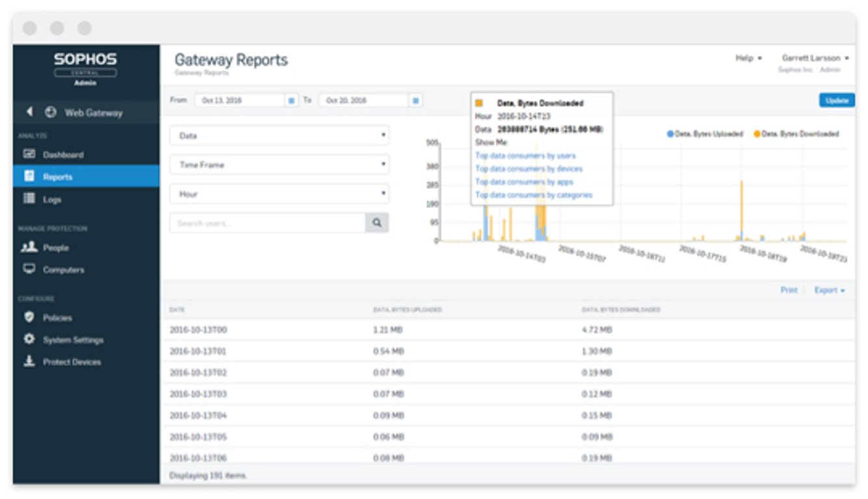Viewport: 868px width, 499px height.
Task: Click the Dashboard icon in sidebar
Action: click(x=29, y=155)
